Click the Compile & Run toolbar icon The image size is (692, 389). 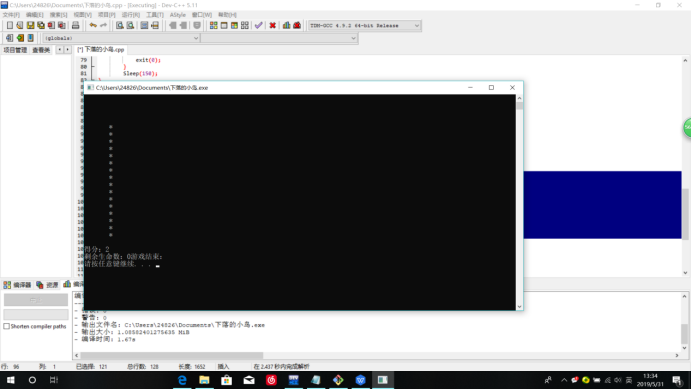pos(234,26)
